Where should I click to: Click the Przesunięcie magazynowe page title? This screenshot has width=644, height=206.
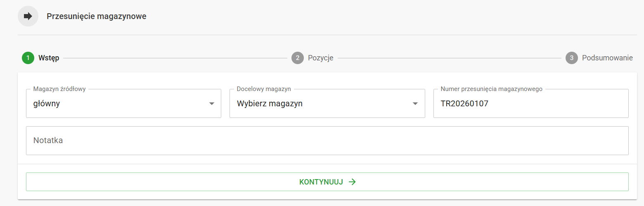click(96, 16)
